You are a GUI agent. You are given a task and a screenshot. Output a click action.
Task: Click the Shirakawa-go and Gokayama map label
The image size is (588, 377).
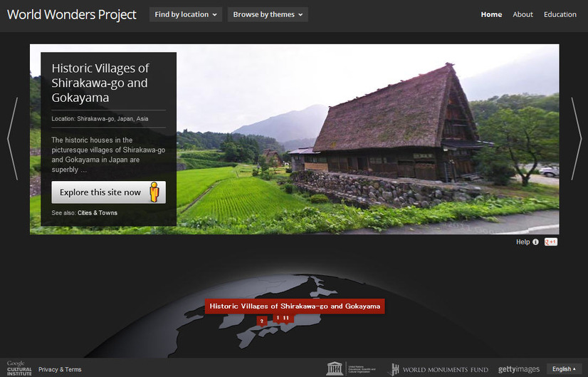pos(295,306)
